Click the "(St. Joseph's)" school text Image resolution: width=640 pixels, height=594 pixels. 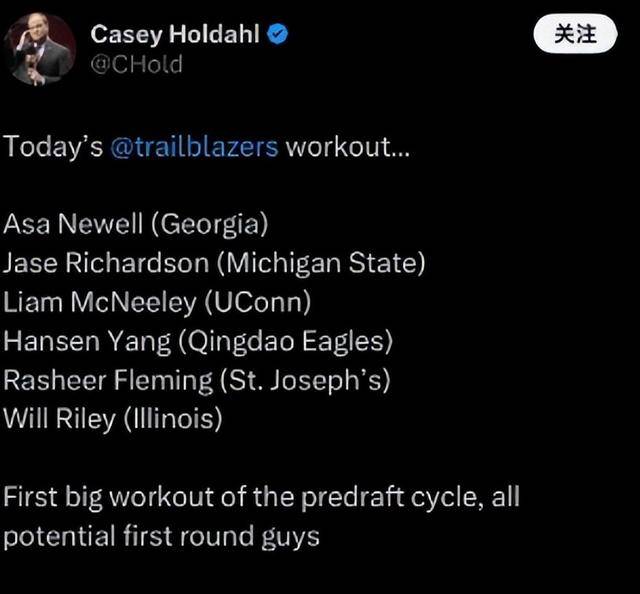pos(305,380)
